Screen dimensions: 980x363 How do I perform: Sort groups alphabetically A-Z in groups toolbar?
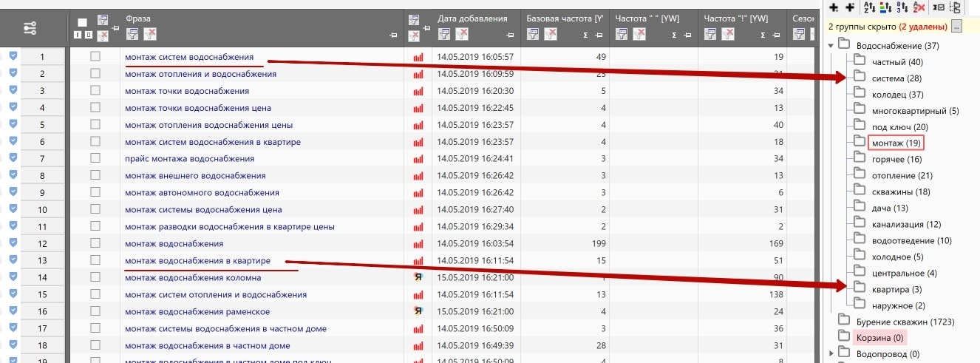coord(868,7)
